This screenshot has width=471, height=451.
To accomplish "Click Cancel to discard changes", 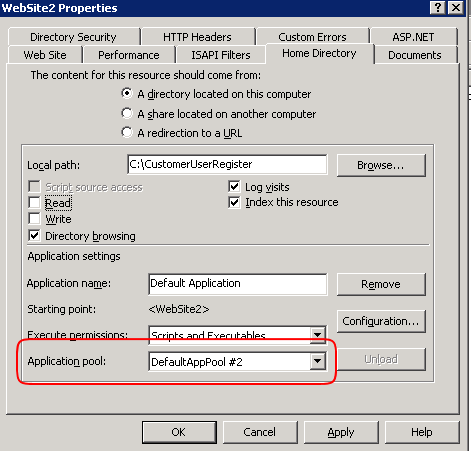I will 260,432.
